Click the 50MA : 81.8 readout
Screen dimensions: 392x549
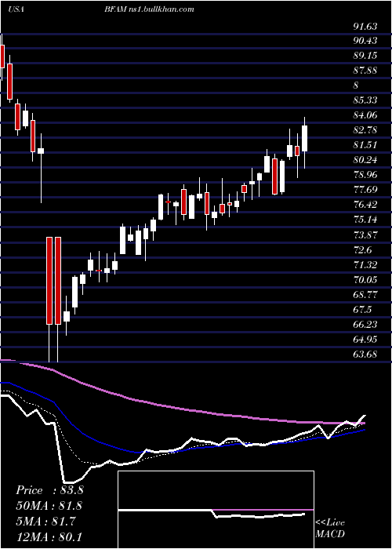[49, 506]
